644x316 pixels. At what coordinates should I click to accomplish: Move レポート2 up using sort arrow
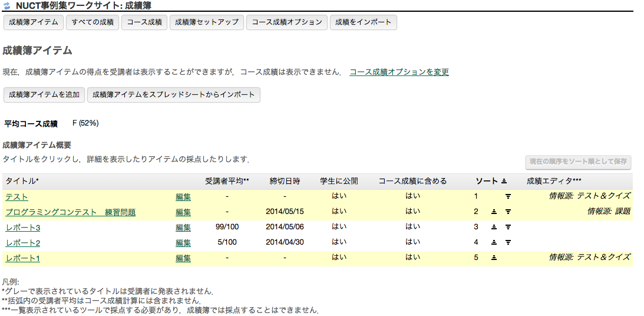[x=494, y=242]
